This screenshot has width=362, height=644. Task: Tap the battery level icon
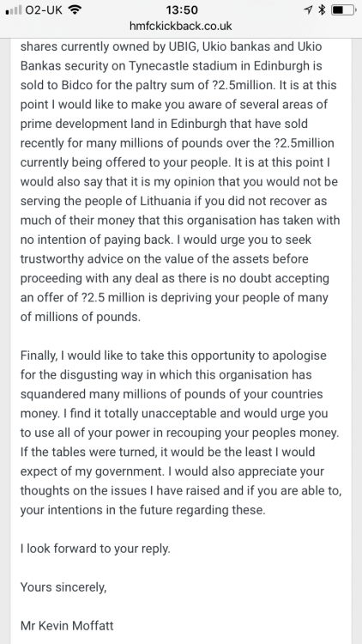[x=343, y=9]
